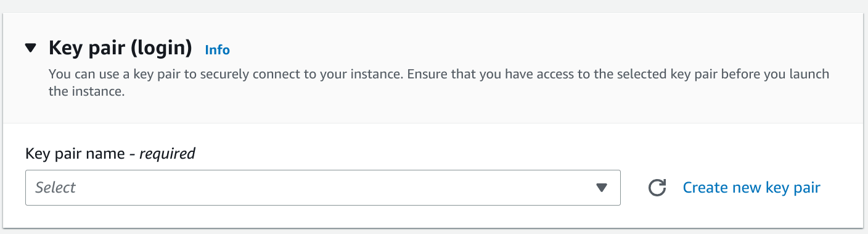Viewport: 868px width, 234px height.
Task: Toggle the black disclosure triangle icon
Action: point(31,48)
